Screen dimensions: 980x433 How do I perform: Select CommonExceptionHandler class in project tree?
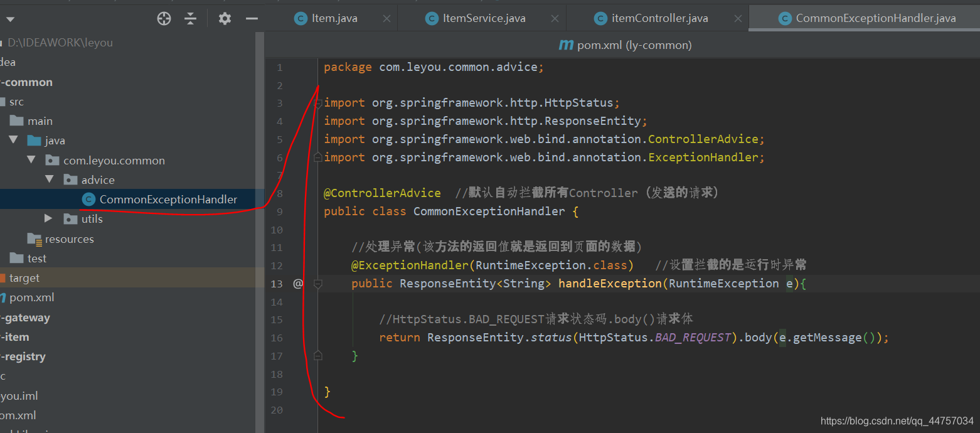[168, 200]
